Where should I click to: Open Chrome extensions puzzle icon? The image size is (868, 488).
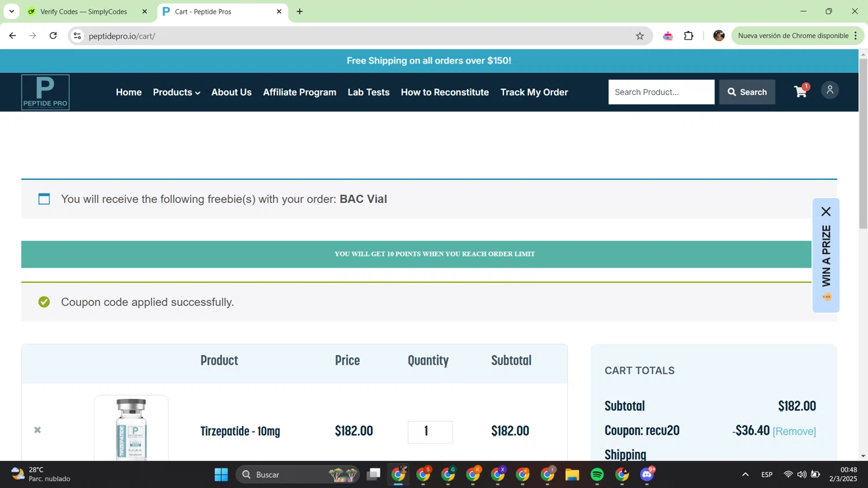click(x=689, y=36)
